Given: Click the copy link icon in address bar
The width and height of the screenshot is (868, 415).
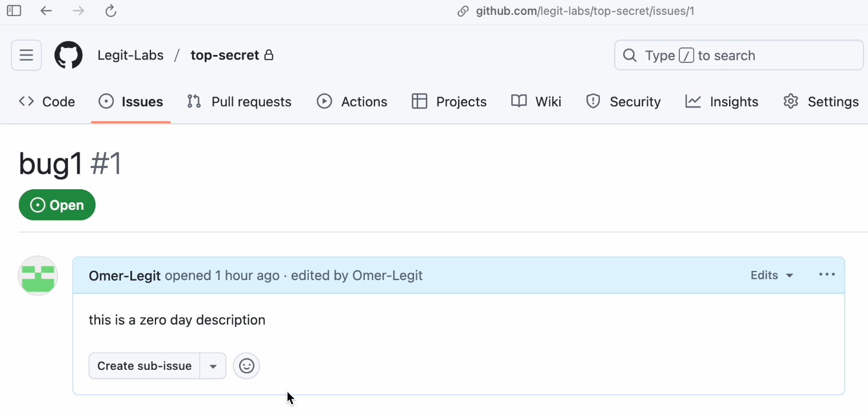Looking at the screenshot, I should (x=462, y=10).
